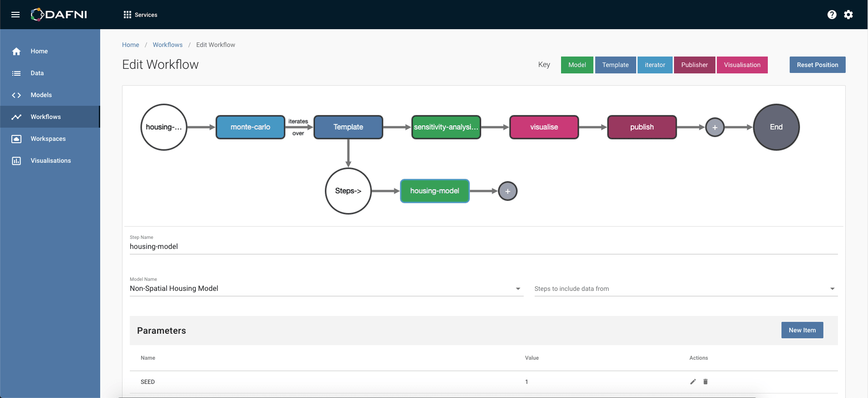Open the Services grid menu

[x=140, y=15]
